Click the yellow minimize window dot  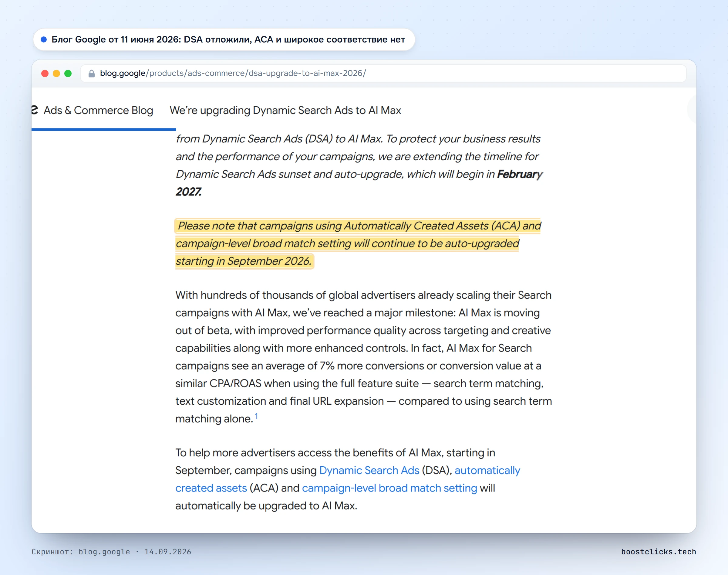click(56, 73)
